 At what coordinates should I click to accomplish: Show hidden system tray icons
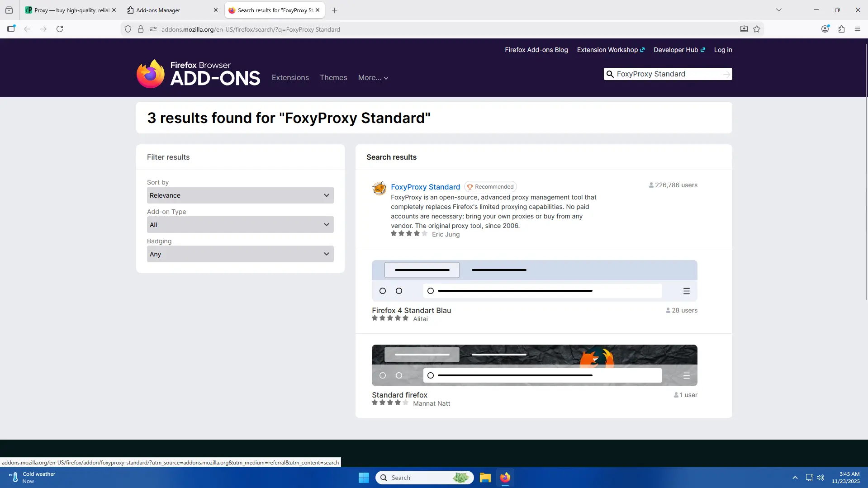[x=795, y=478]
